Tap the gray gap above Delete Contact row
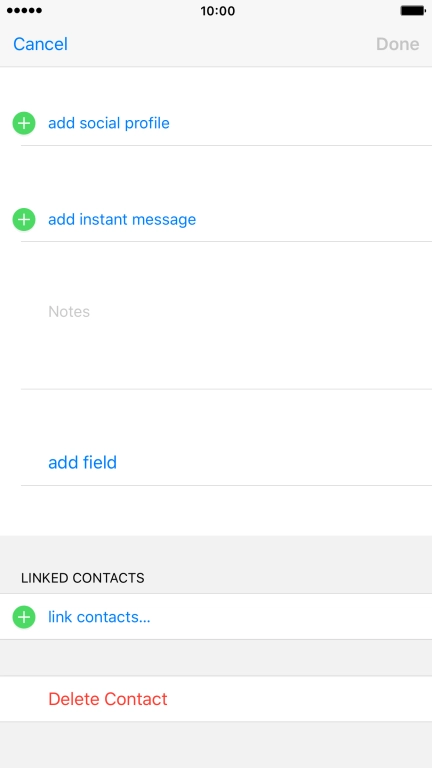This screenshot has height=768, width=432. 216,658
